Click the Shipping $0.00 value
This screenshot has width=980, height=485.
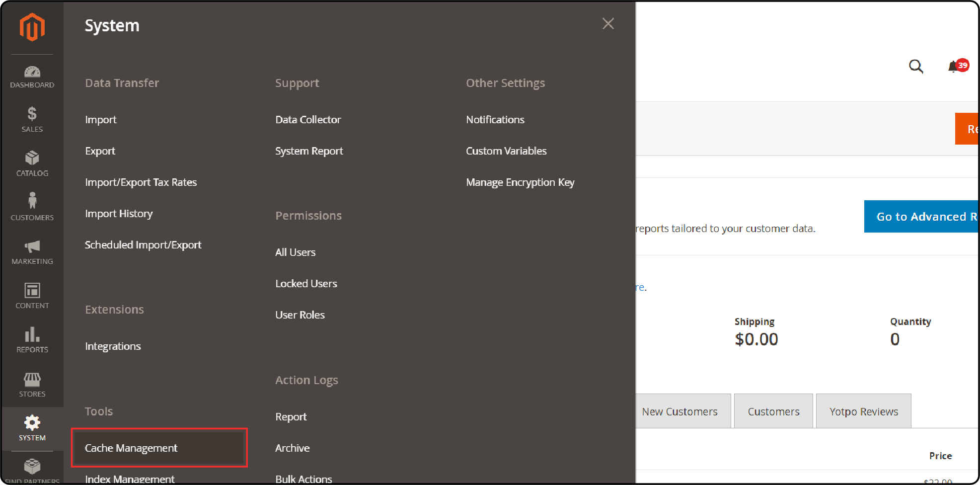tap(756, 339)
